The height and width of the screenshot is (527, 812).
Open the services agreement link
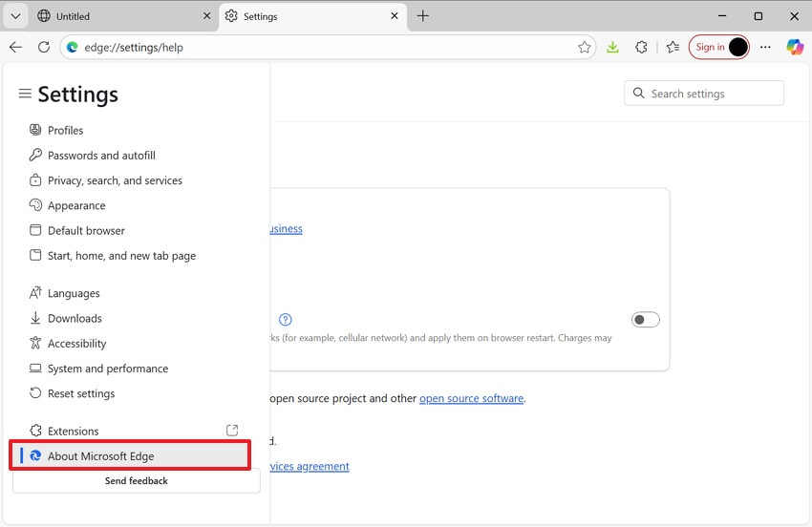coord(310,466)
